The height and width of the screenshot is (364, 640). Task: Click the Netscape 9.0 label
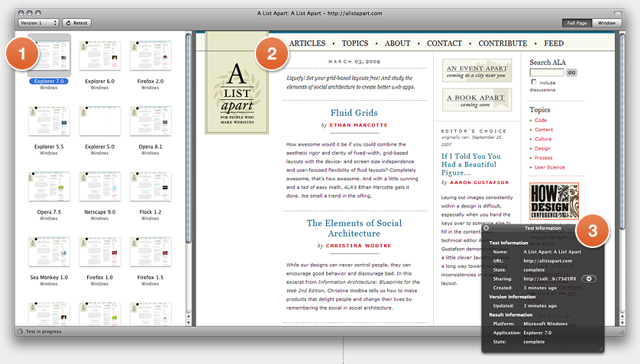click(x=99, y=212)
